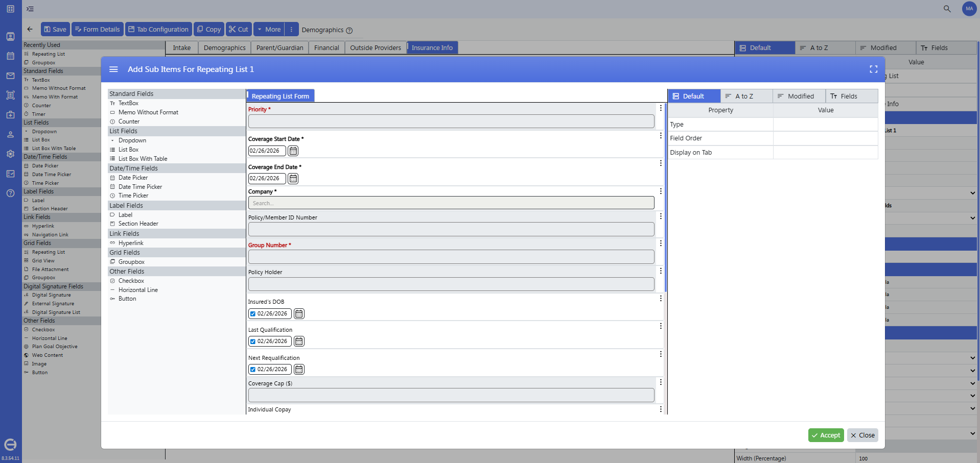
Task: Open calendar picker for Next Requalification
Action: pos(299,369)
